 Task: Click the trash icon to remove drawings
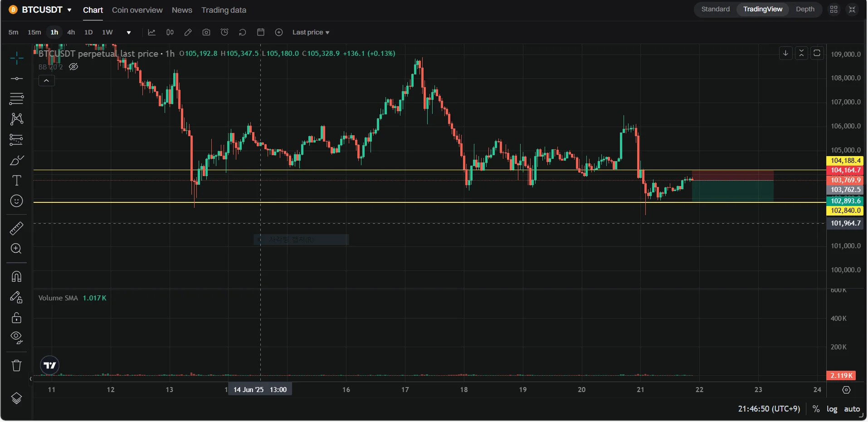point(17,366)
